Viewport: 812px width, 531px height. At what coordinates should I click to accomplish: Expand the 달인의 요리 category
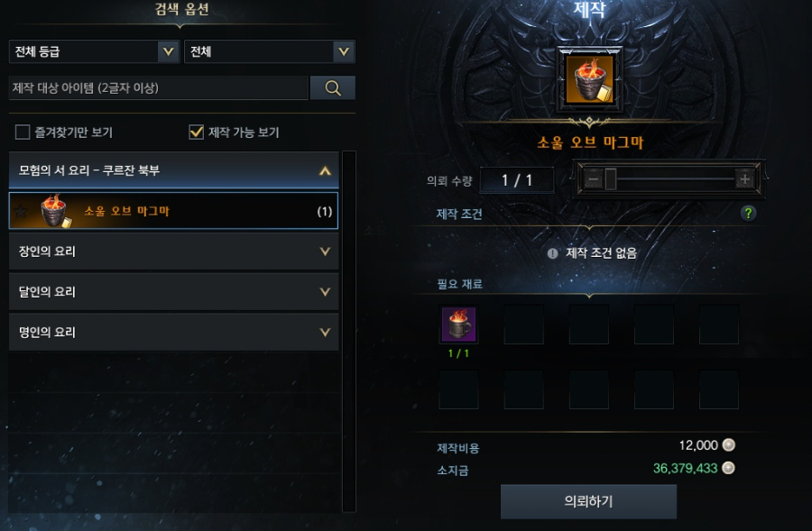pos(173,292)
